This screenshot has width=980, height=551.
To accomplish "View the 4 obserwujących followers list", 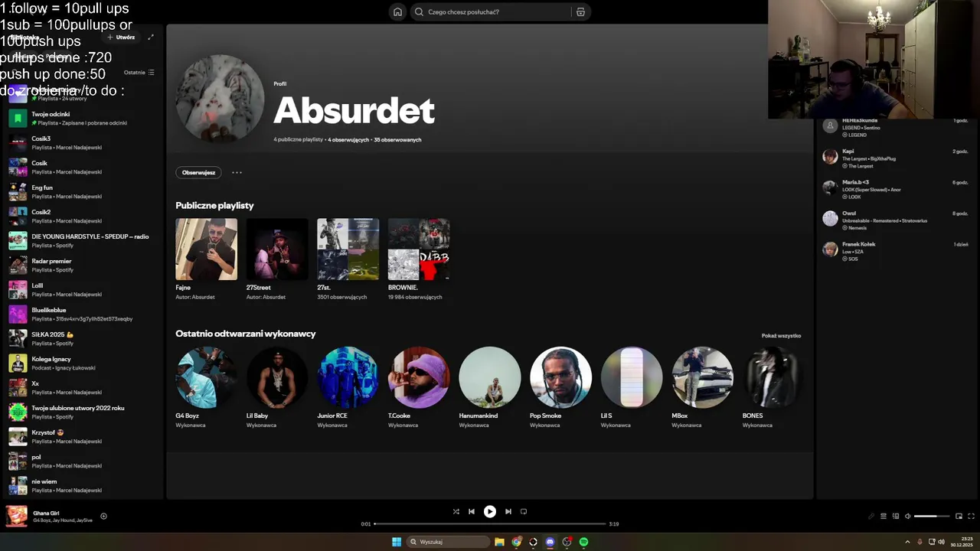I will (348, 140).
